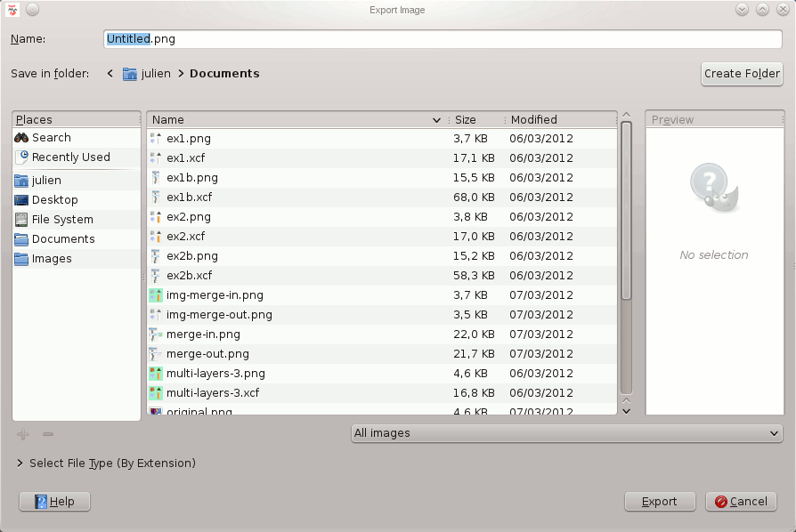This screenshot has height=532, width=796.
Task: Open the "All images" file type dropdown
Action: (x=567, y=433)
